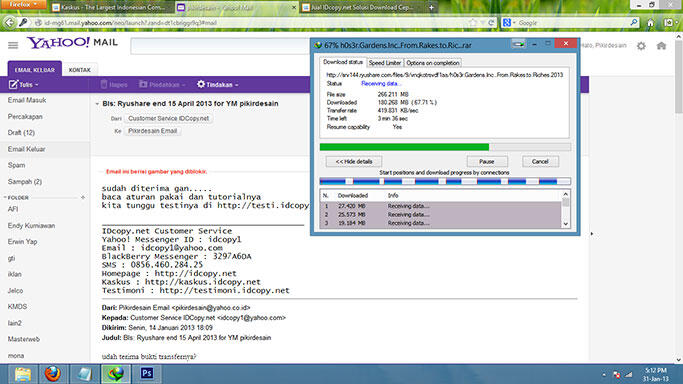
Task: Open Yahoo Mail hamburger menu icon
Action: (13, 45)
